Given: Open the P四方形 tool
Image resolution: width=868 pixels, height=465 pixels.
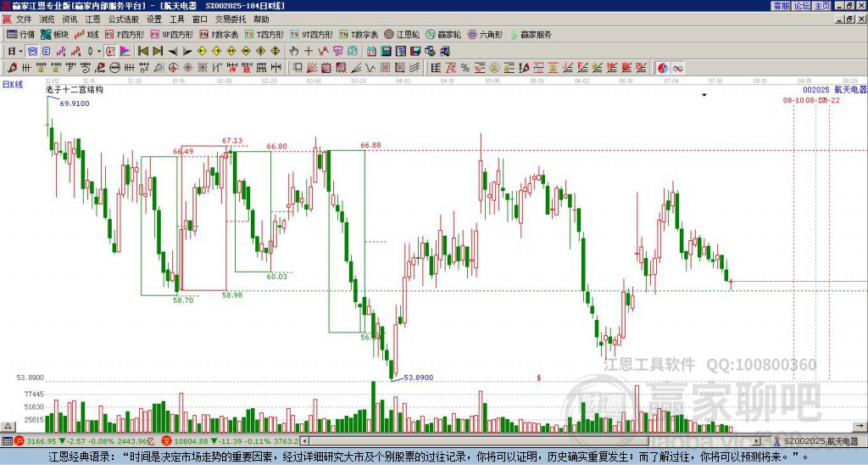Looking at the screenshot, I should [125, 35].
